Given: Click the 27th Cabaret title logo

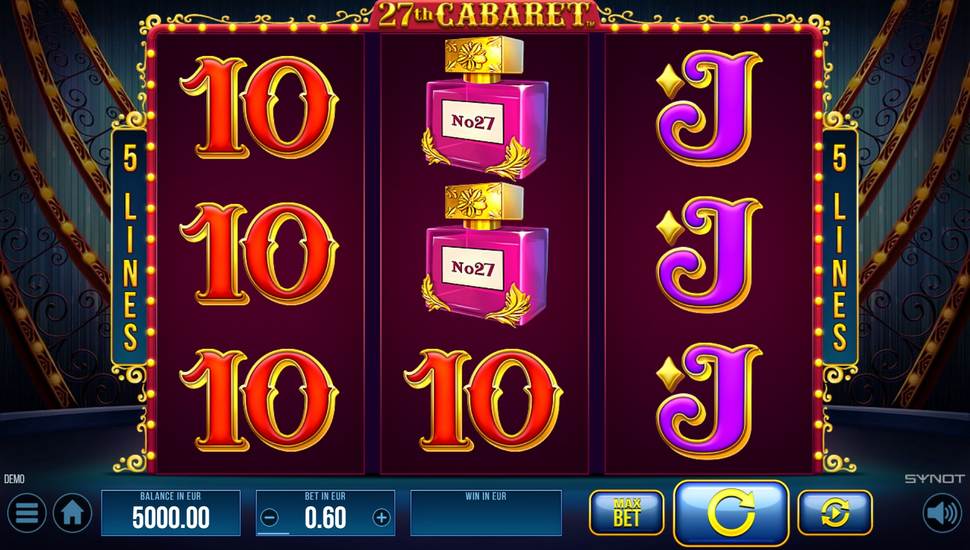Looking at the screenshot, I should [x=484, y=15].
